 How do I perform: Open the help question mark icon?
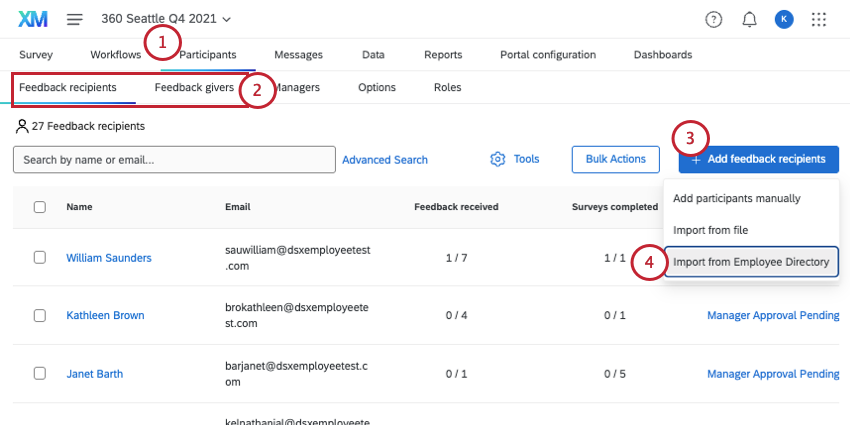tap(713, 20)
